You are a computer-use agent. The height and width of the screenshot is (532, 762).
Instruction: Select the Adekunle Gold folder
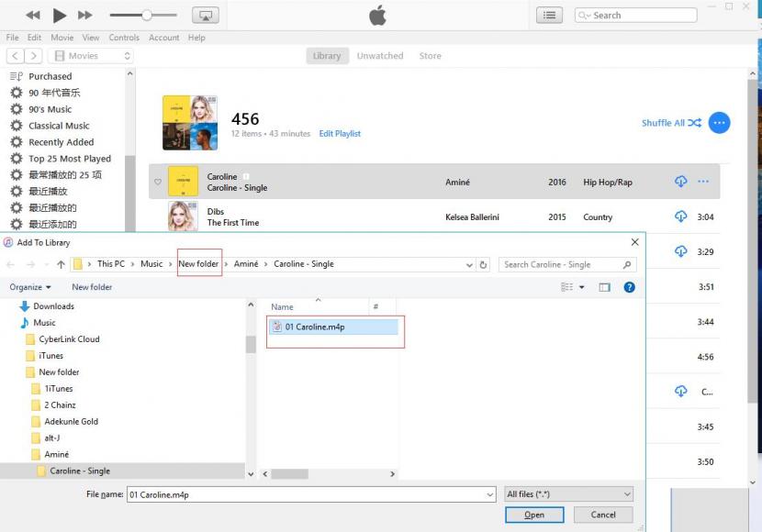[x=64, y=422]
